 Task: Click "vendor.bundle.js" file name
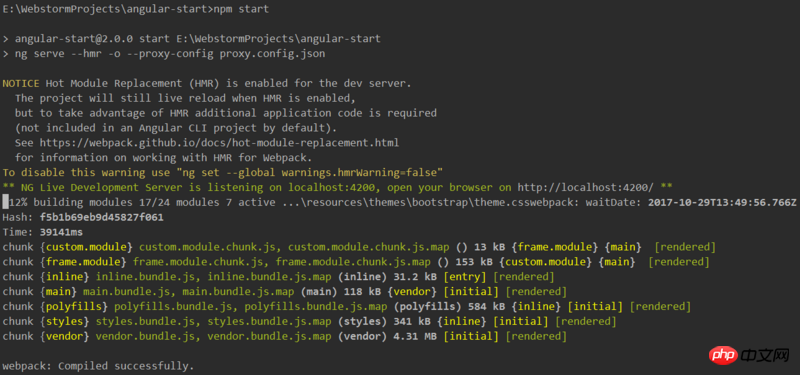[x=145, y=336]
